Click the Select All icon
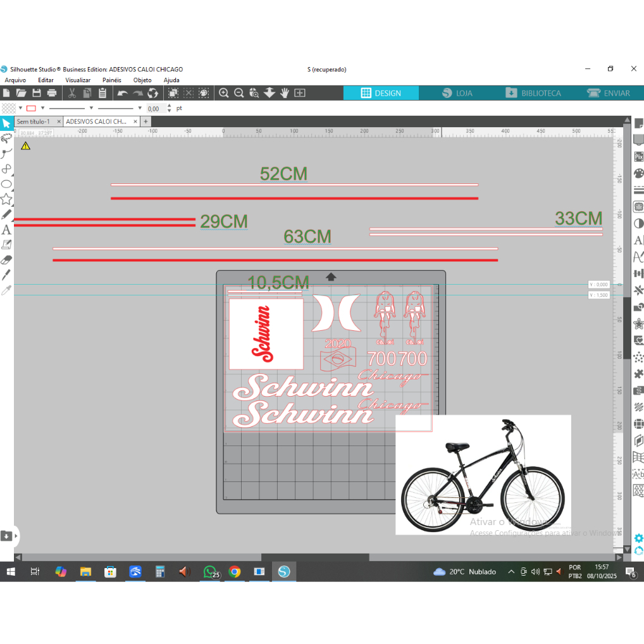Screen dimensions: 644x644 pyautogui.click(x=173, y=93)
